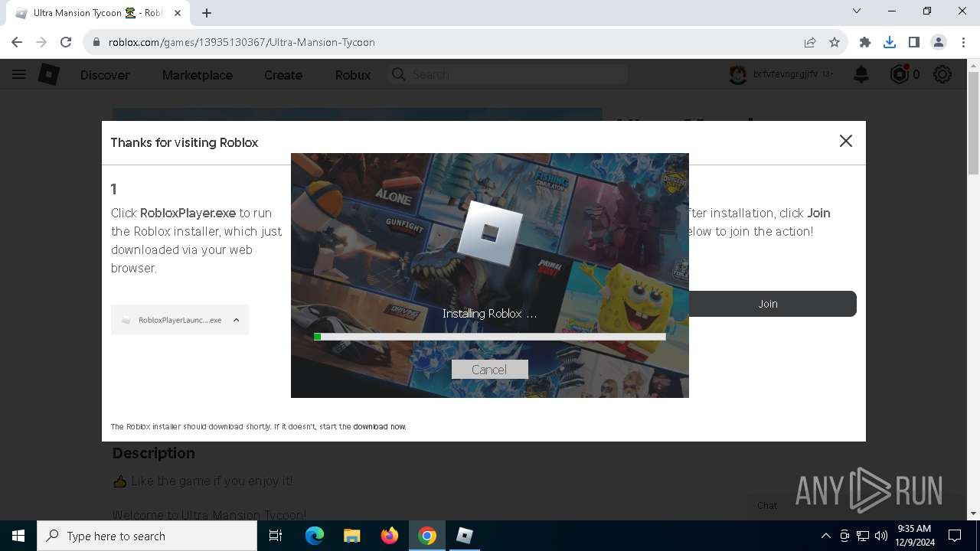Open the clock showing 9:35 AM
Viewport: 980px width, 551px height.
[913, 536]
